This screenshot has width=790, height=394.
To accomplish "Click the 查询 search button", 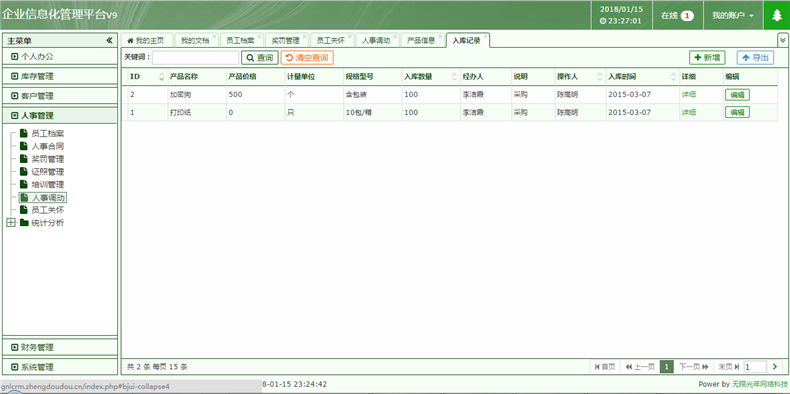I will 259,58.
